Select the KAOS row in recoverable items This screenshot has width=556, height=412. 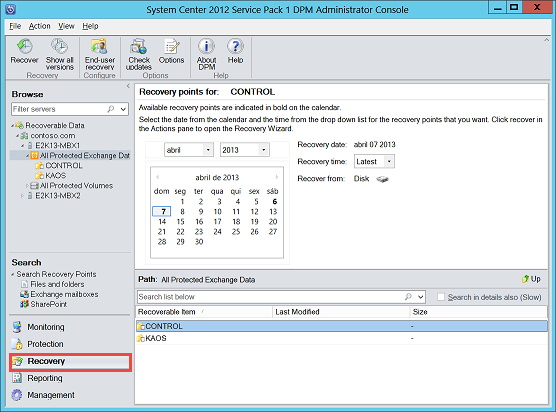click(341, 338)
